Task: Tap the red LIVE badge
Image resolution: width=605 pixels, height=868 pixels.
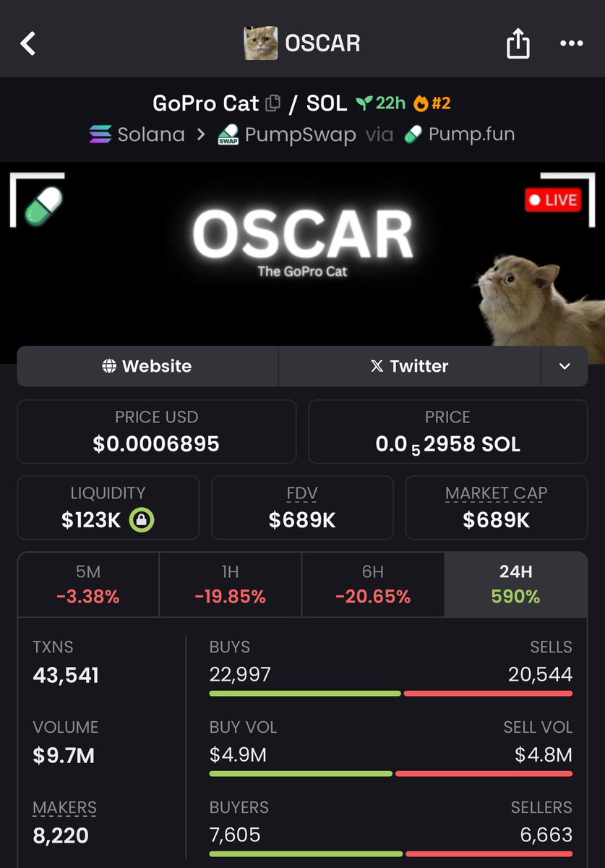Action: [x=553, y=200]
